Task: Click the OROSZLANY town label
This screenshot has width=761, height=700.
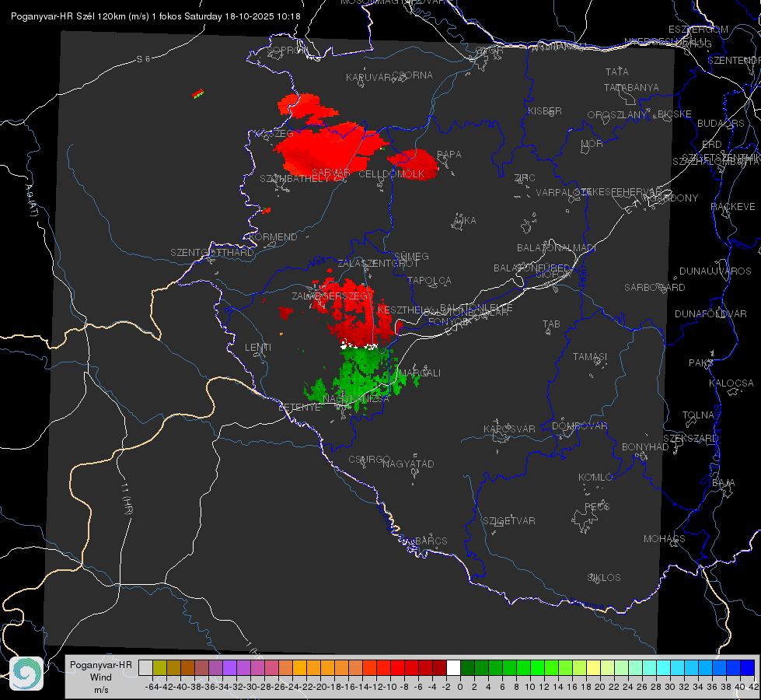Action: coord(617,114)
